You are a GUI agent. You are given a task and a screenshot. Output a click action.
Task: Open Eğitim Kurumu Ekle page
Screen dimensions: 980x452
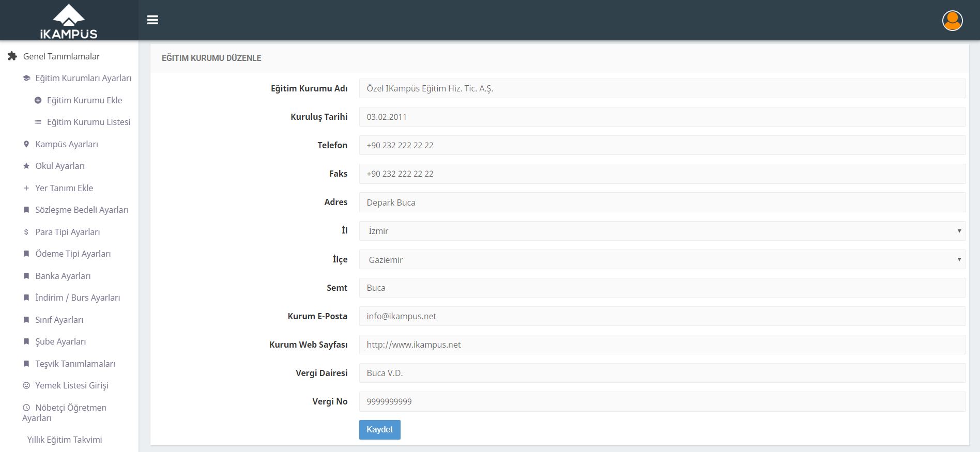click(x=84, y=100)
